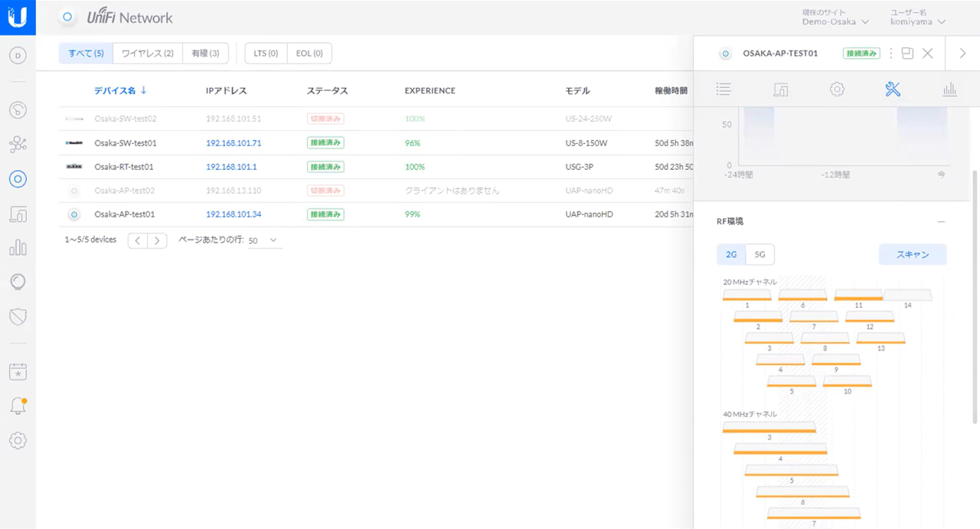Click the Osaka-SW-test02 device name

click(x=126, y=119)
